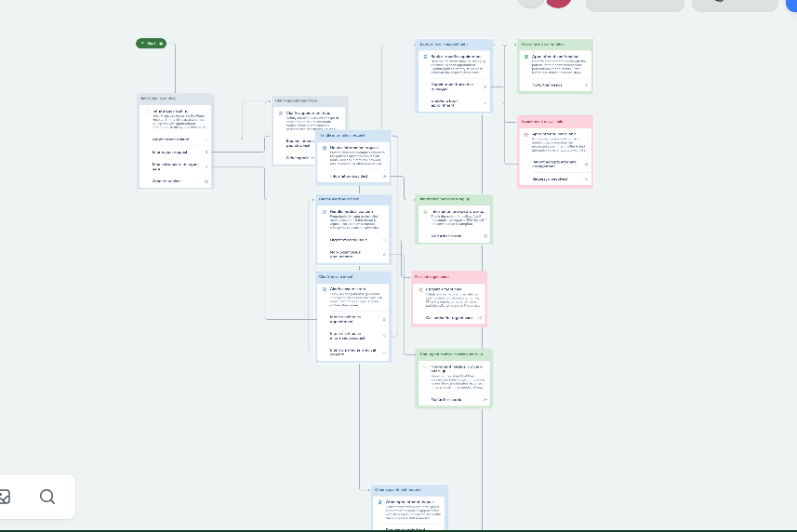Click the message icon in the Other appointment request node

pyautogui.click(x=379, y=502)
